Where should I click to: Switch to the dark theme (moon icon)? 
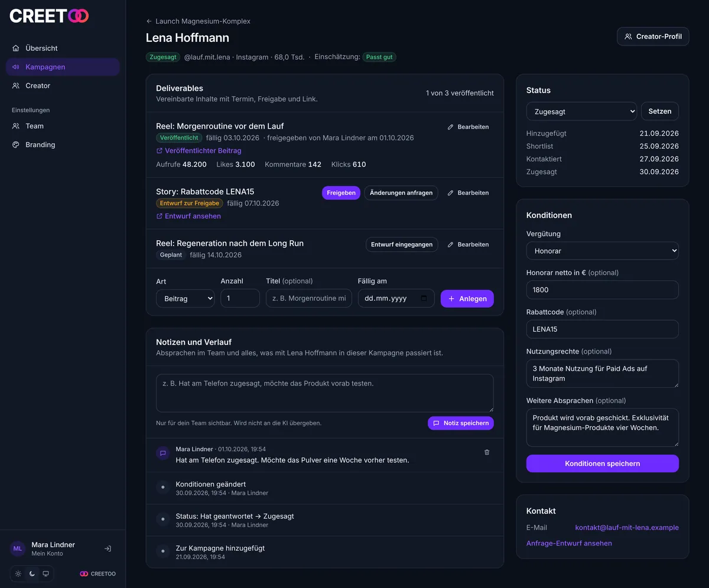32,574
